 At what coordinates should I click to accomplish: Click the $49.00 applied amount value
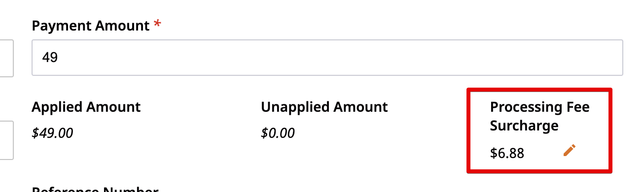click(x=53, y=132)
